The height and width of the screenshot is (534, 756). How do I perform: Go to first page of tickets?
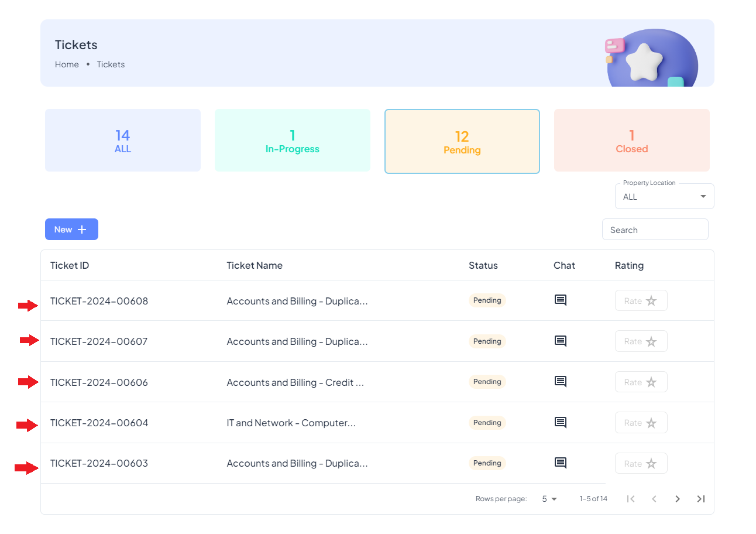click(x=631, y=499)
